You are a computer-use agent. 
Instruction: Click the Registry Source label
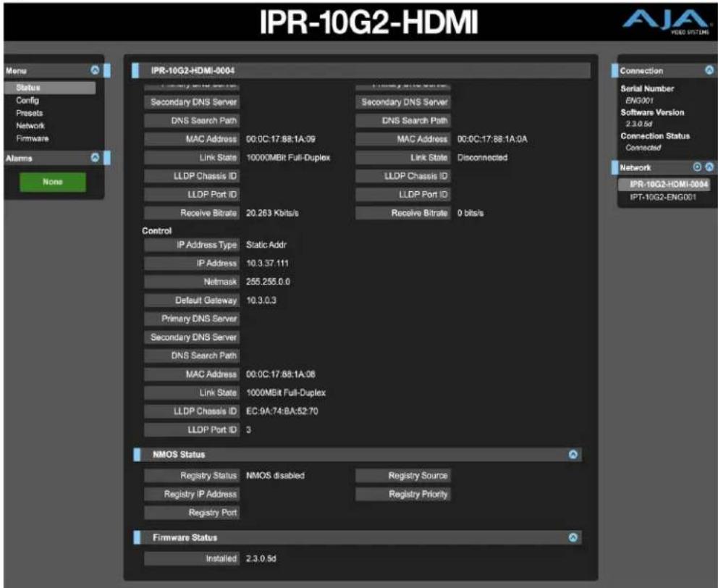pyautogui.click(x=403, y=476)
